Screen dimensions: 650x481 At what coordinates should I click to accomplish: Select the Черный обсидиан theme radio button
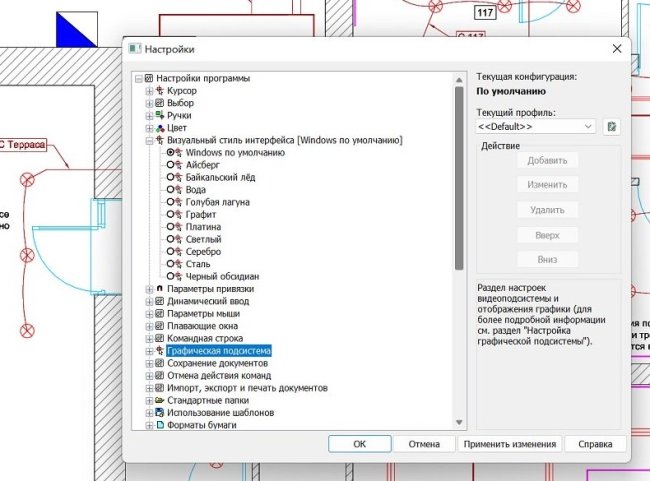[171, 276]
